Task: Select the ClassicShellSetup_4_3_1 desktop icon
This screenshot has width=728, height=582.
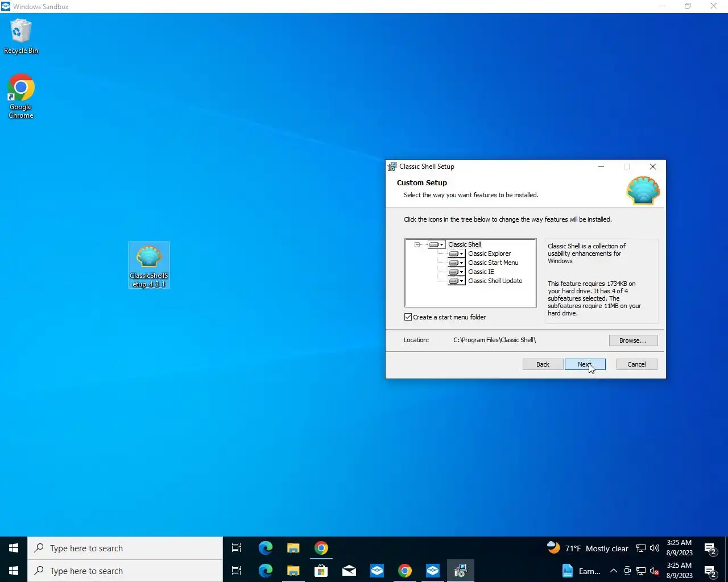Action: click(149, 265)
